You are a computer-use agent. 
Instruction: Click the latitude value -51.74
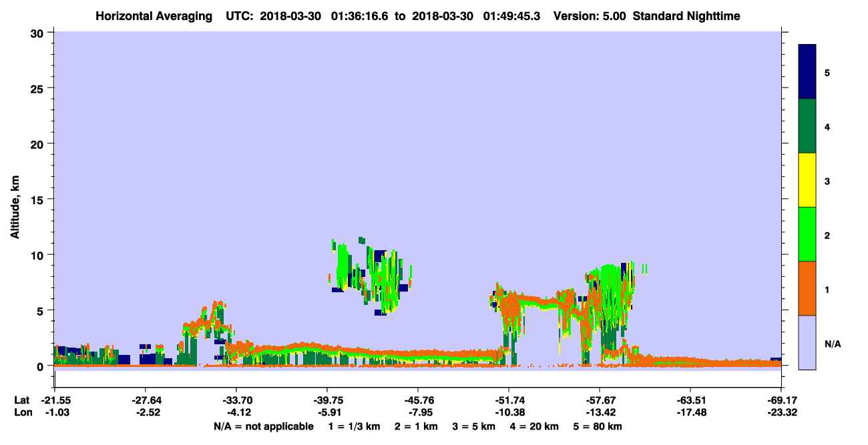tap(509, 400)
